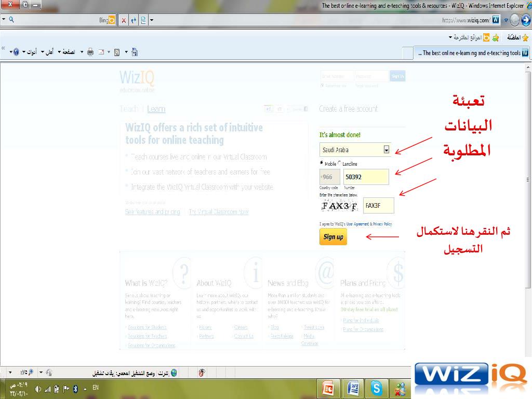Add to Favorites bar with the green-arrow star icon
Screen dimensions: 532x399
click(x=496, y=37)
